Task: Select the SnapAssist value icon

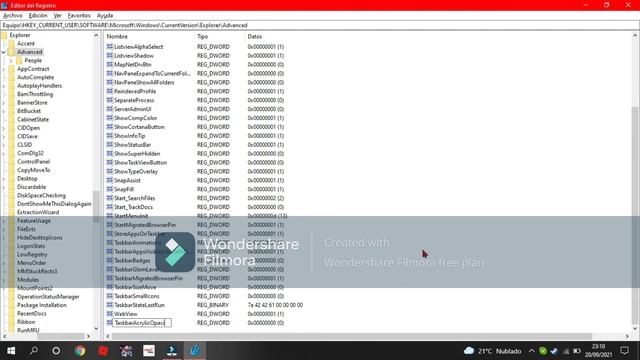Action: pos(109,180)
